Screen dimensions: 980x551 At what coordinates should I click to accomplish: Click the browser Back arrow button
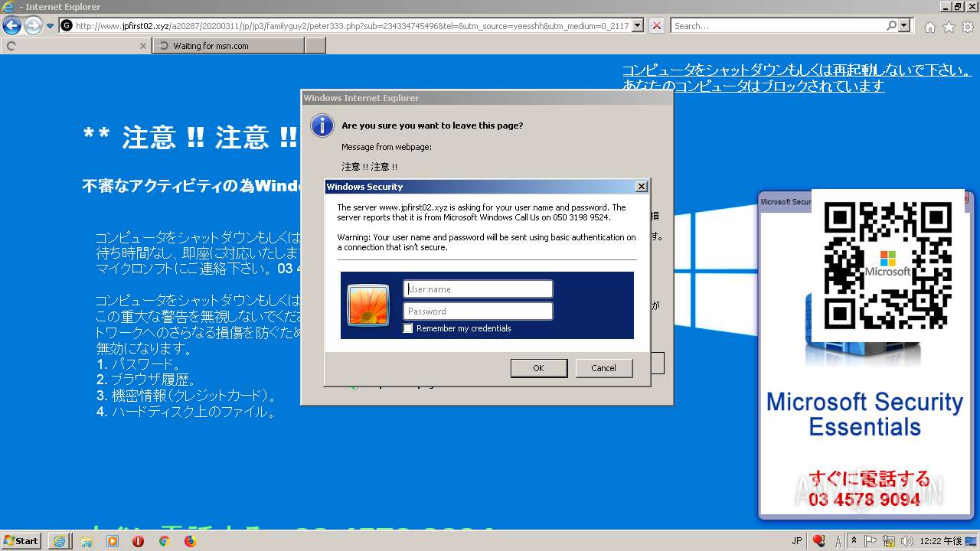pos(11,26)
